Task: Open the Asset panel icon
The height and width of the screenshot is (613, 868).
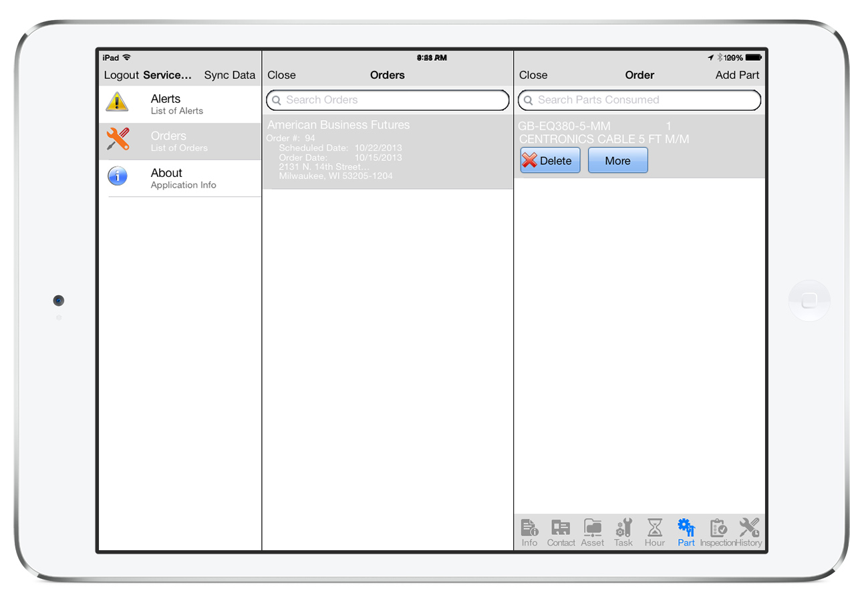Action: tap(592, 531)
